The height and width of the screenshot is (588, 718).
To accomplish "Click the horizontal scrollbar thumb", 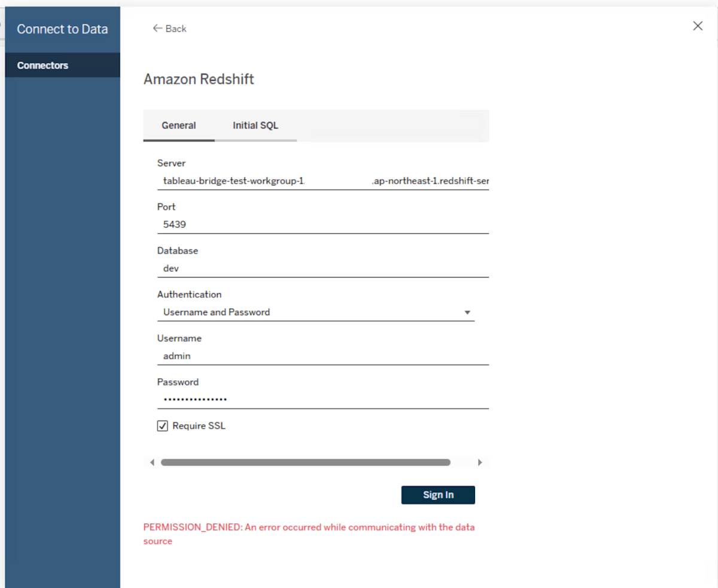I will point(305,462).
